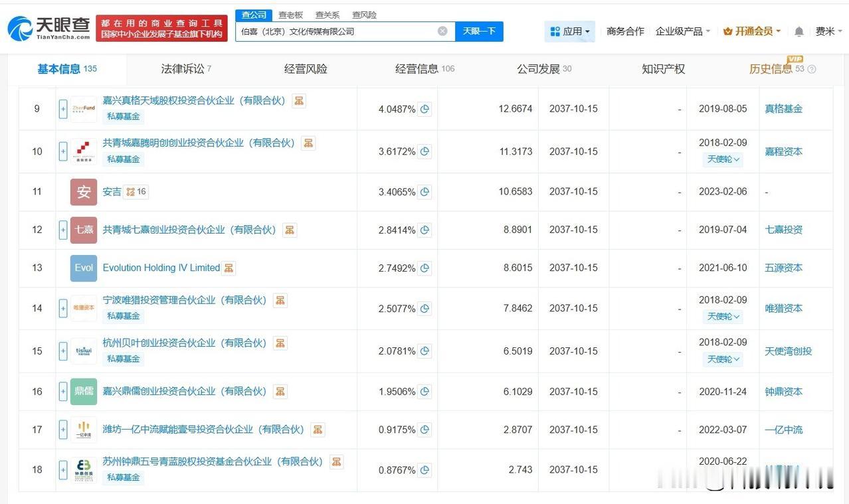Screen dimensions: 849x504
Task: Open the equity chart icon for 宁波唯猎投资管理合伙企业
Action: pos(280,301)
